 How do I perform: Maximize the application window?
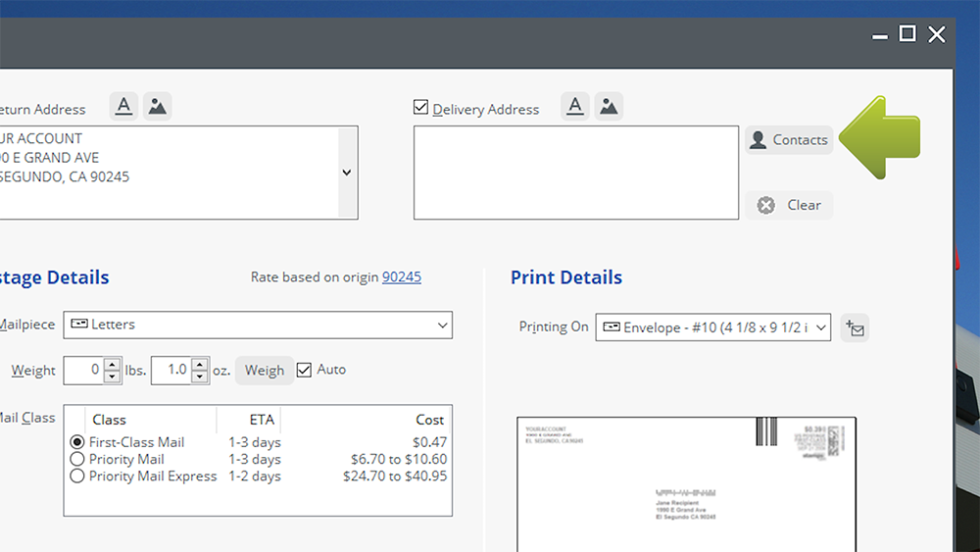click(907, 33)
